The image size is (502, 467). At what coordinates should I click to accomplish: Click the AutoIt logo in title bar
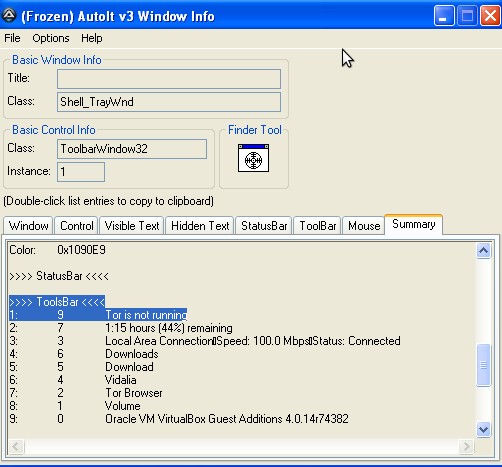pyautogui.click(x=9, y=15)
